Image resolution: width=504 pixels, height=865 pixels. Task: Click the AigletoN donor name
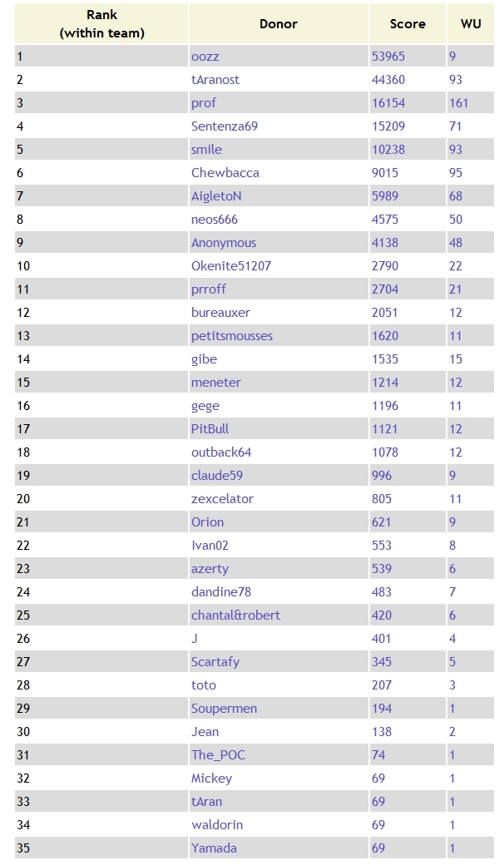point(216,195)
